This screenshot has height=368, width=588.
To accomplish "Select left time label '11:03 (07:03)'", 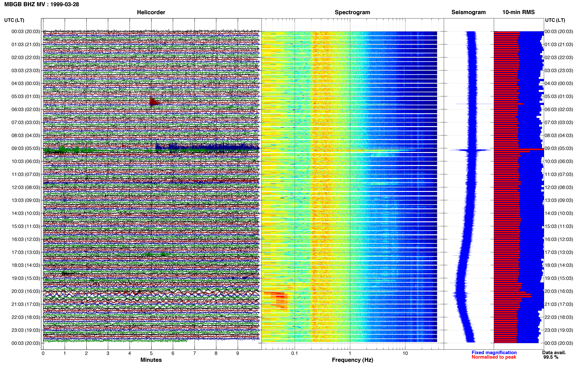I will [x=26, y=174].
